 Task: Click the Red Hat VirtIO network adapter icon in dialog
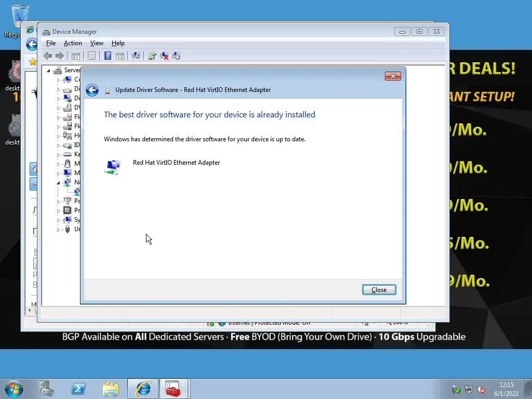[113, 167]
